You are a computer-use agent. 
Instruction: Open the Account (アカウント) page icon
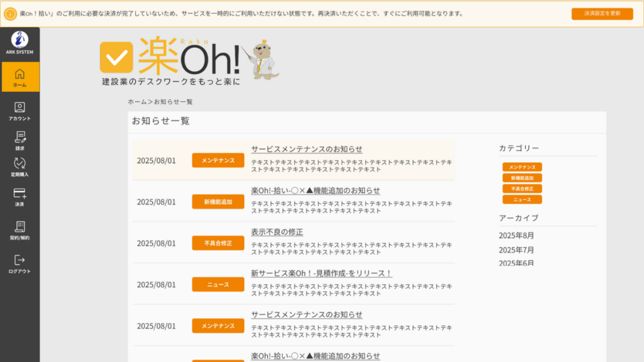coord(19,107)
